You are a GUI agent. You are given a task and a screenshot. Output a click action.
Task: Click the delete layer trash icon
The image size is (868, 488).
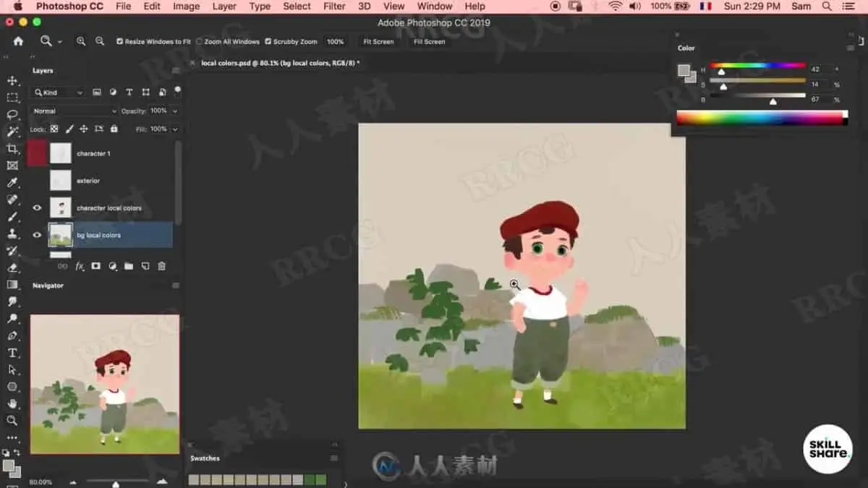[161, 266]
